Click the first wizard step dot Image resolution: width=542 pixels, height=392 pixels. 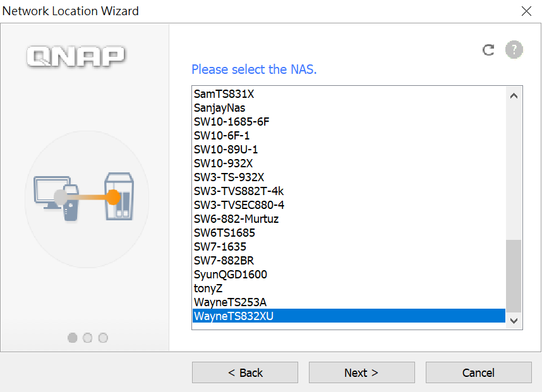tap(72, 338)
